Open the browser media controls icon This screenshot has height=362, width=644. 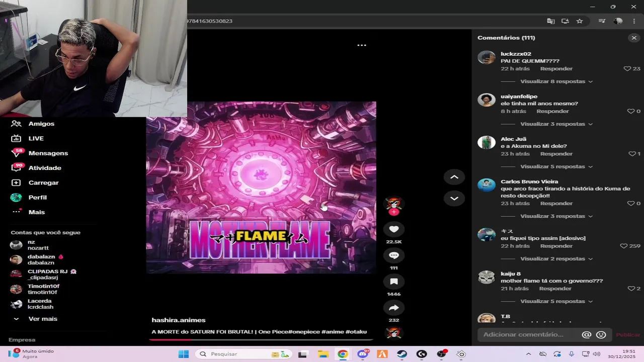click(x=602, y=21)
